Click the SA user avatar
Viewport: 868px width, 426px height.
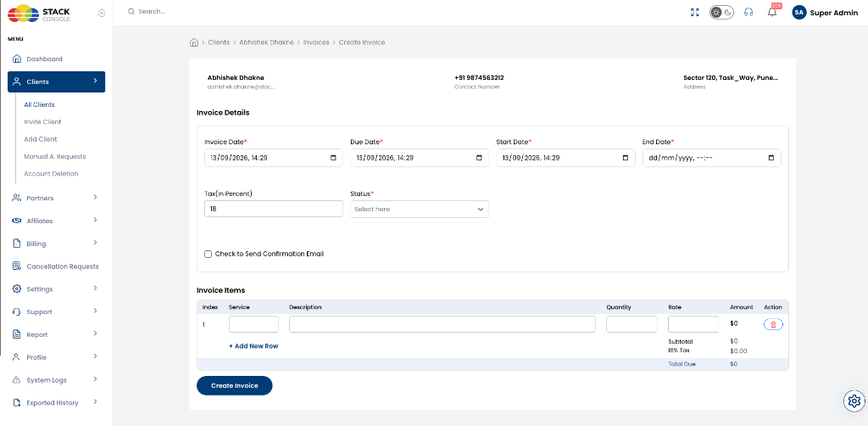(798, 12)
